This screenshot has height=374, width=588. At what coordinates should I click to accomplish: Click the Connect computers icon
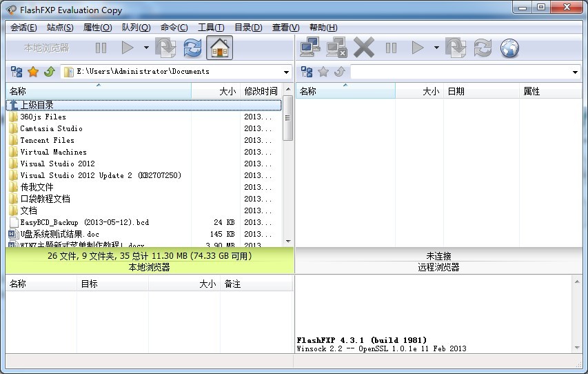pos(310,48)
